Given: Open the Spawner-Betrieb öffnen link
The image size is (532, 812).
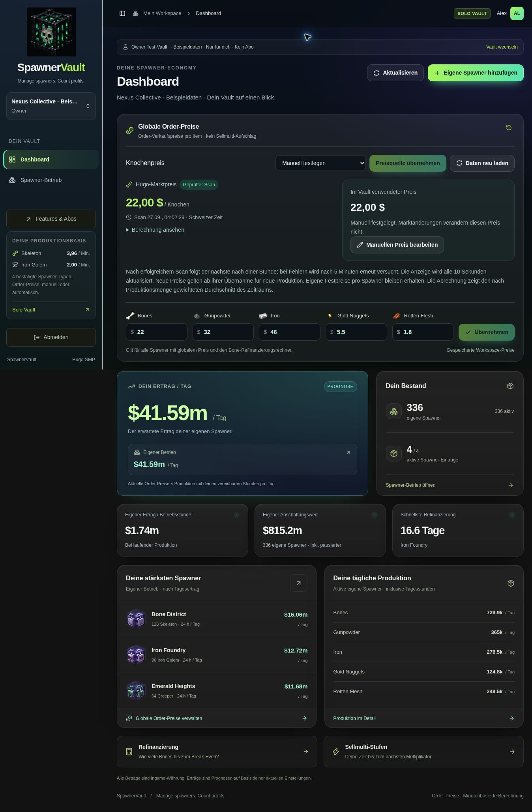Looking at the screenshot, I should (450, 485).
